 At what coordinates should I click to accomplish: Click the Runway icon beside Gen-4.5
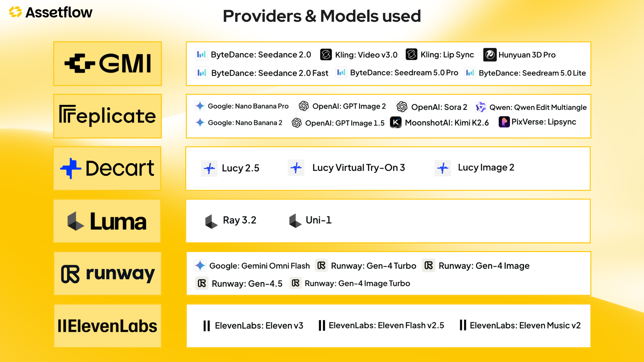[x=202, y=284]
